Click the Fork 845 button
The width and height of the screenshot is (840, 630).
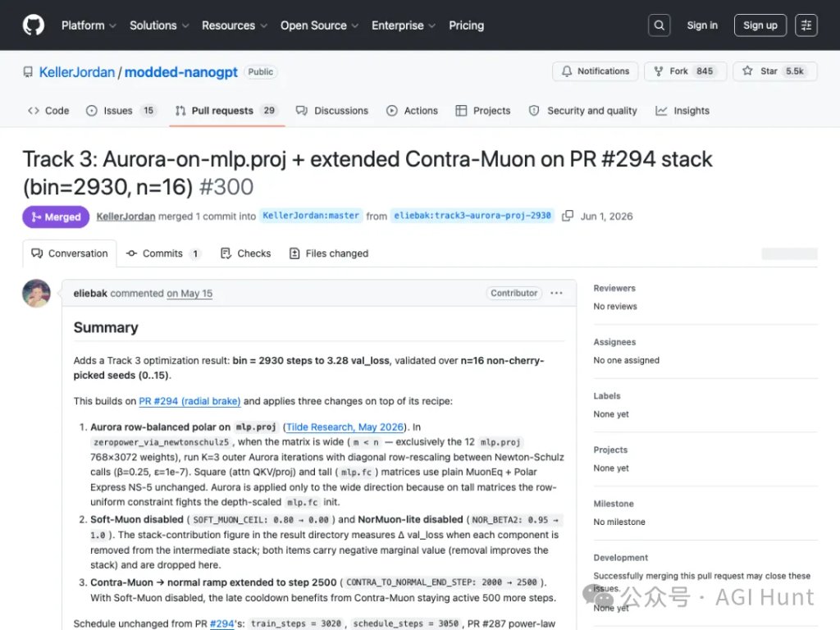[x=685, y=71]
